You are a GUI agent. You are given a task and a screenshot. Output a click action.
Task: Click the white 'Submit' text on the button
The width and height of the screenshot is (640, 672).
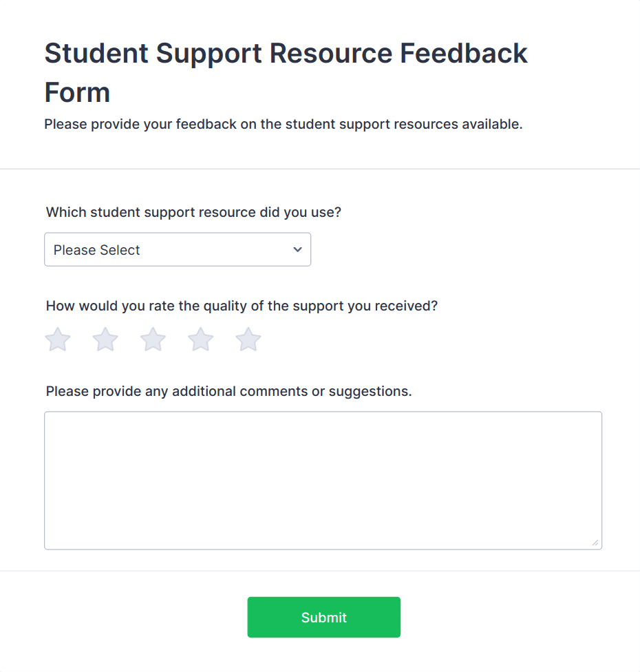323,618
